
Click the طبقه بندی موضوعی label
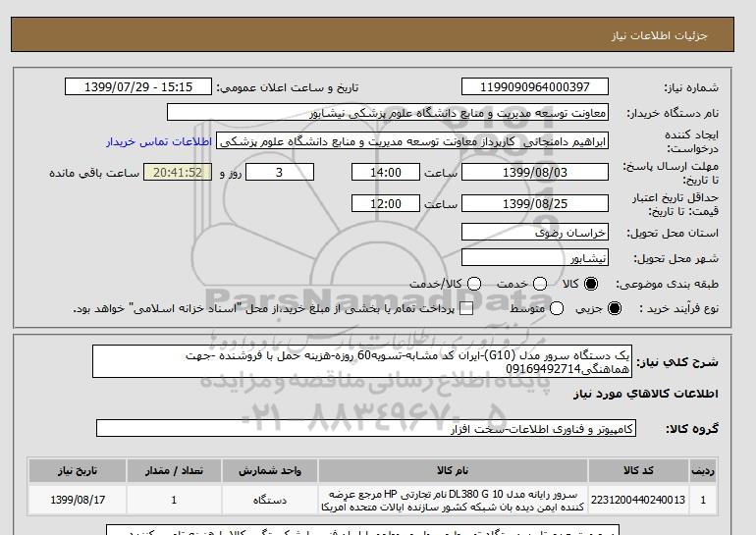point(668,285)
